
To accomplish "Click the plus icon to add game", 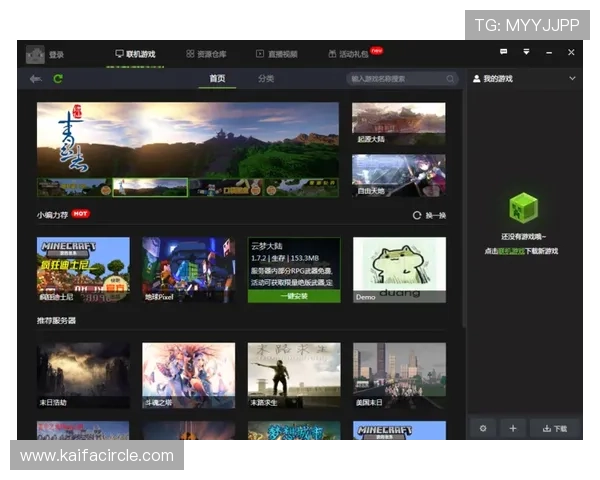I will point(512,428).
